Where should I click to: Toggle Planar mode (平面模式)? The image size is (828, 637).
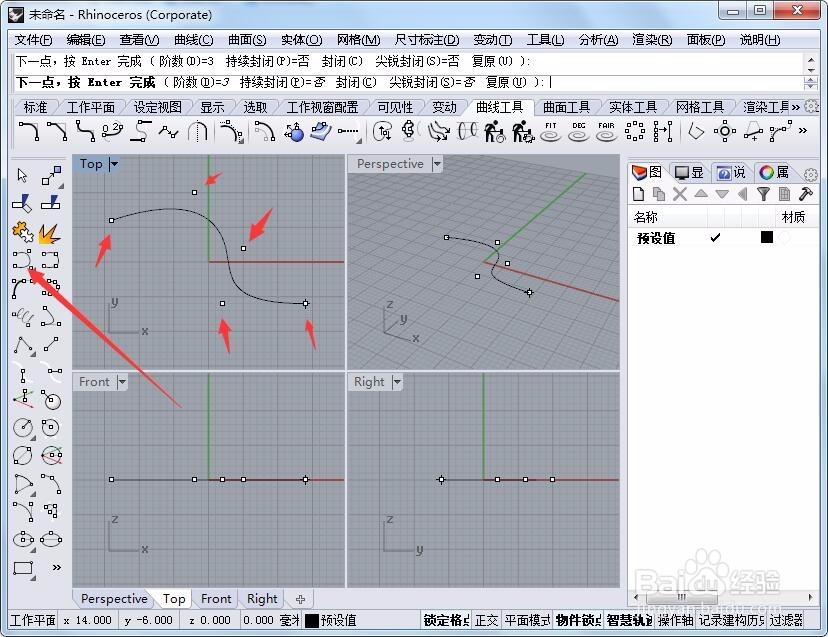point(527,620)
